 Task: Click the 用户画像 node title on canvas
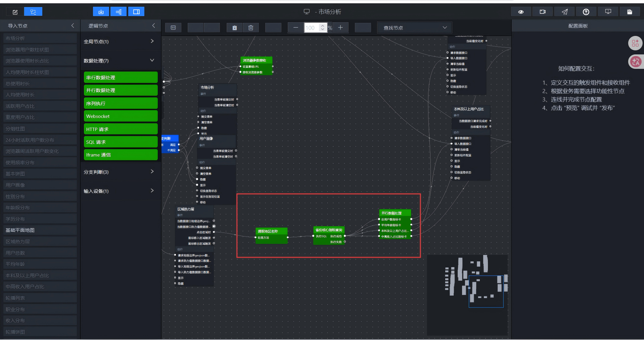tap(206, 138)
